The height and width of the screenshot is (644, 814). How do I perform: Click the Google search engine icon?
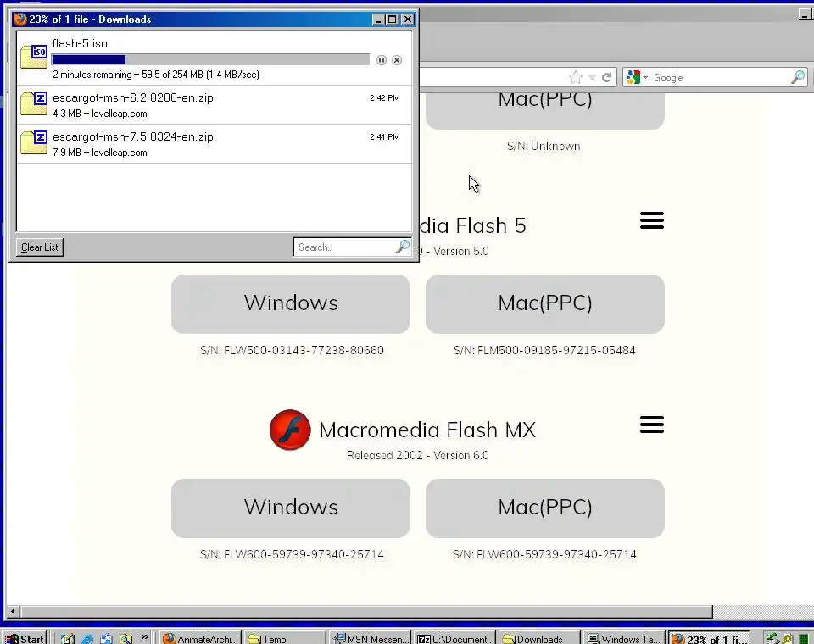point(633,77)
